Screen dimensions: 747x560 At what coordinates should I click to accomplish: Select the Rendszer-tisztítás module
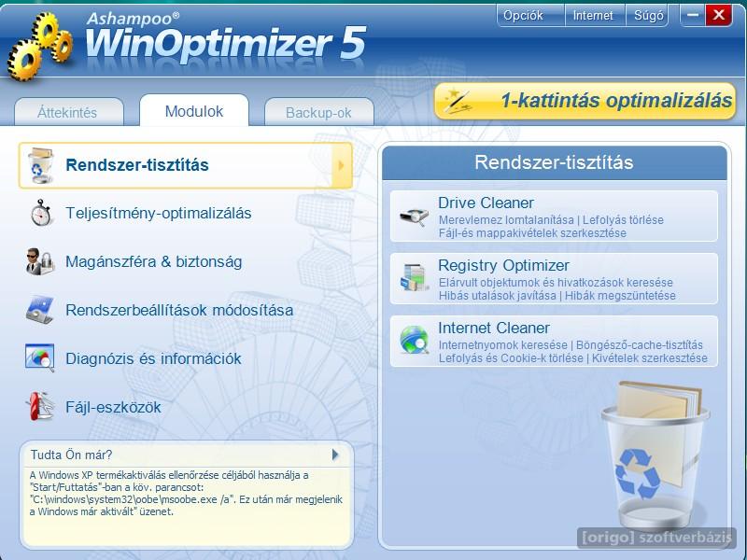tap(186, 165)
